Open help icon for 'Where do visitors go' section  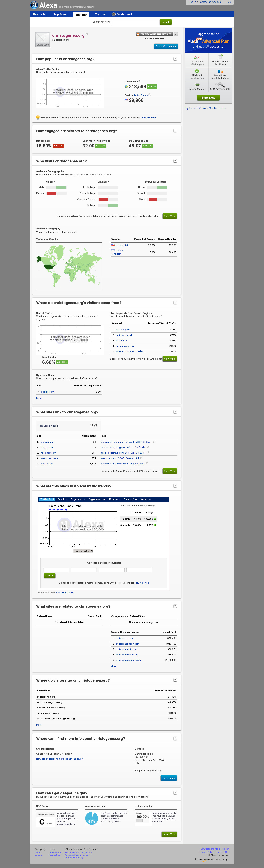[x=175, y=680]
